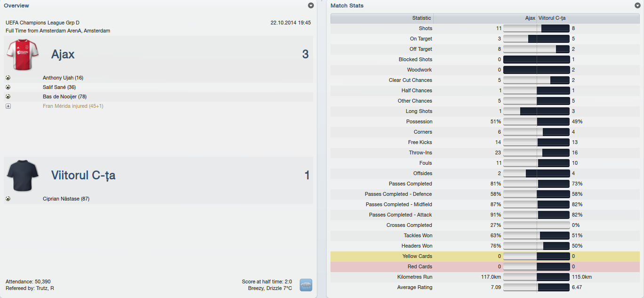Viewport: 644px width, 298px height.
Task: Click the Viitorul C-ța column header
Action: click(552, 18)
